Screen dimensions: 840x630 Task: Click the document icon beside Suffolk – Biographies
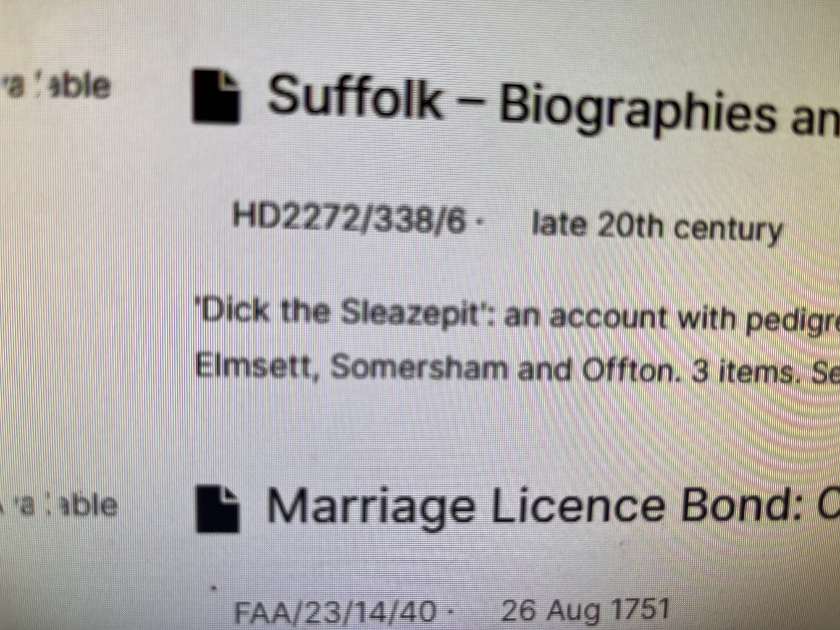click(x=216, y=96)
